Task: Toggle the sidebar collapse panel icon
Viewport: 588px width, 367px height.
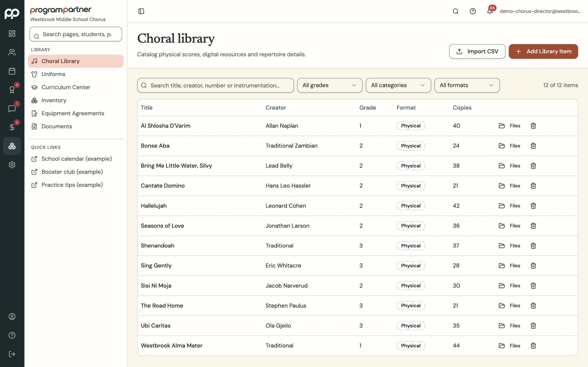Action: [141, 11]
